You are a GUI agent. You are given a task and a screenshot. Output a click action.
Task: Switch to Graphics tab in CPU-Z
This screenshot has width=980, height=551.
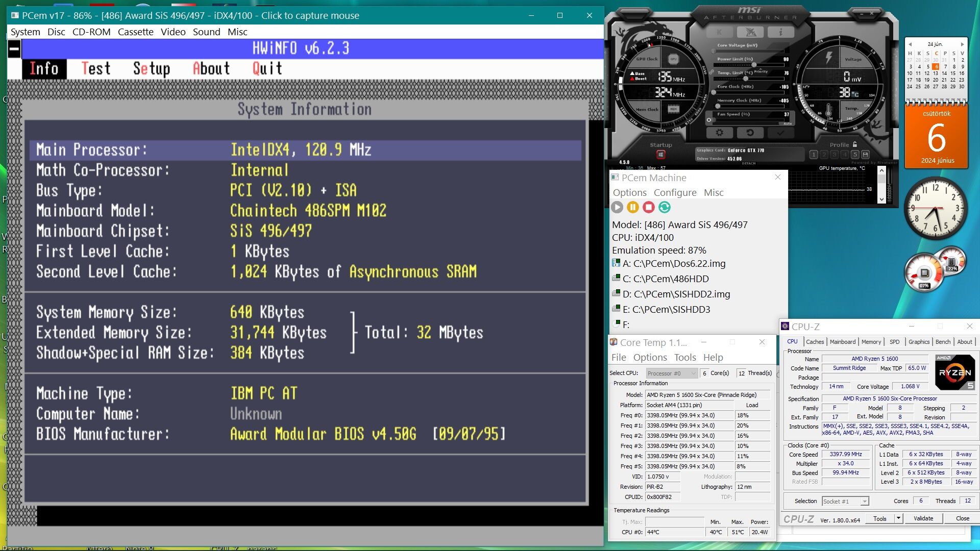point(919,342)
